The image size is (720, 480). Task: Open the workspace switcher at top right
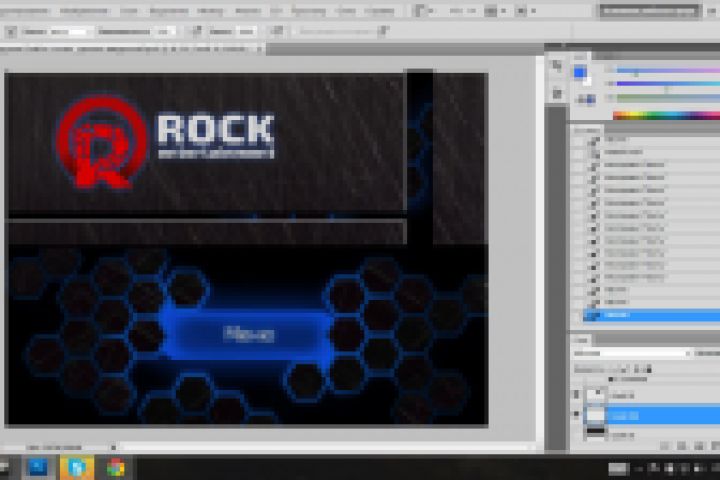tap(649, 11)
